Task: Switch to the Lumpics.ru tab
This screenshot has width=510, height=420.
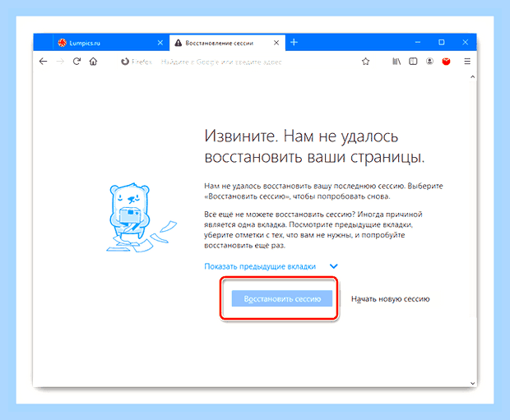Action: [110, 43]
